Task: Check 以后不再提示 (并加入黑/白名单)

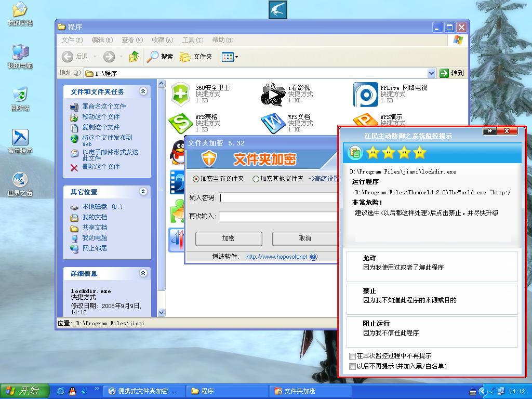Action: coord(352,366)
